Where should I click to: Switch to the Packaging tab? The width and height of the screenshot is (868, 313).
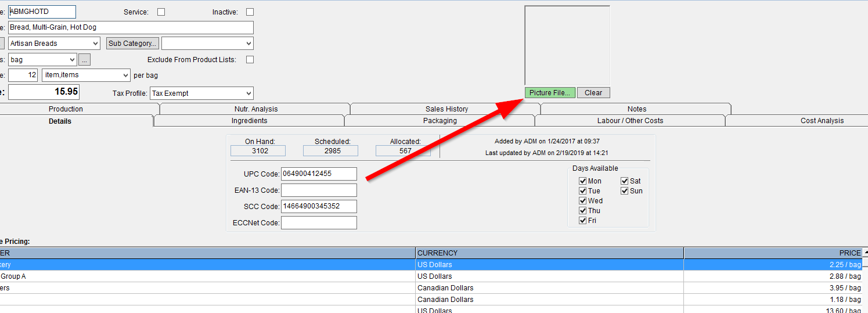pos(440,121)
